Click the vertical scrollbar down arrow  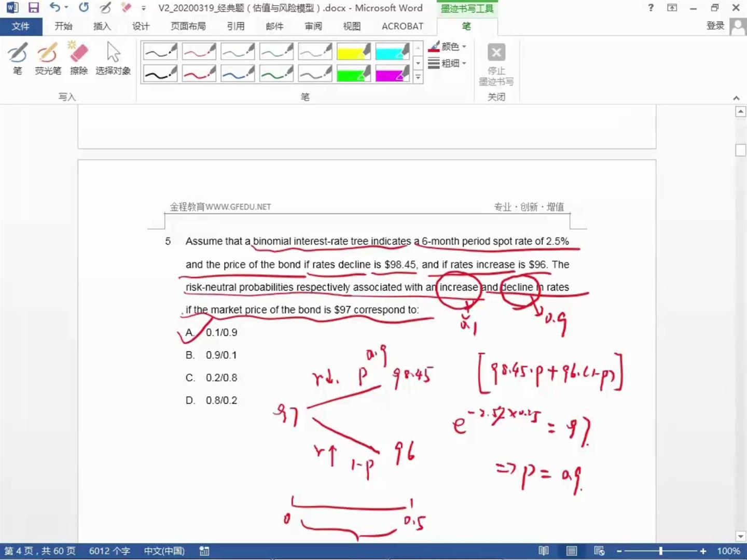741,537
